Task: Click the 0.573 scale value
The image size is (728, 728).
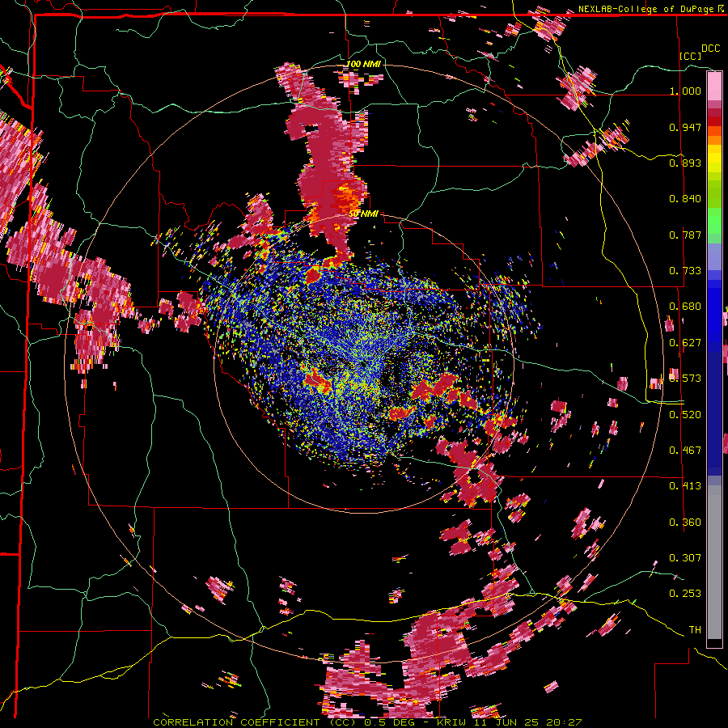Action: [685, 379]
